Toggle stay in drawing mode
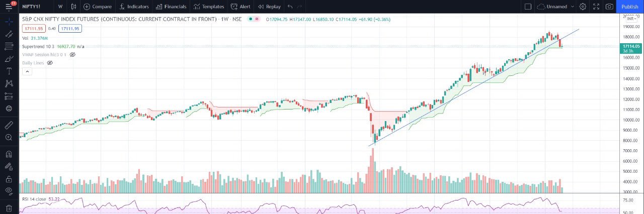The width and height of the screenshot is (644, 214). (x=9, y=166)
